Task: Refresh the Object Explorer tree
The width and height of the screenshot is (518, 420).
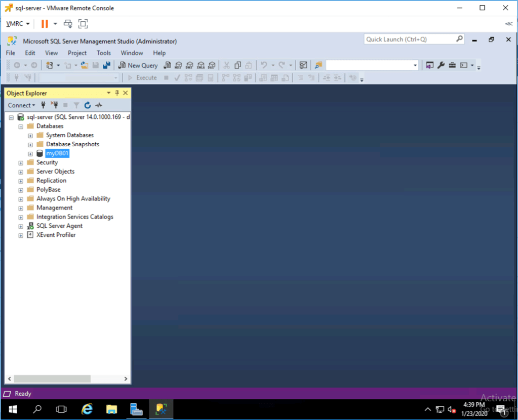Action: coord(88,105)
